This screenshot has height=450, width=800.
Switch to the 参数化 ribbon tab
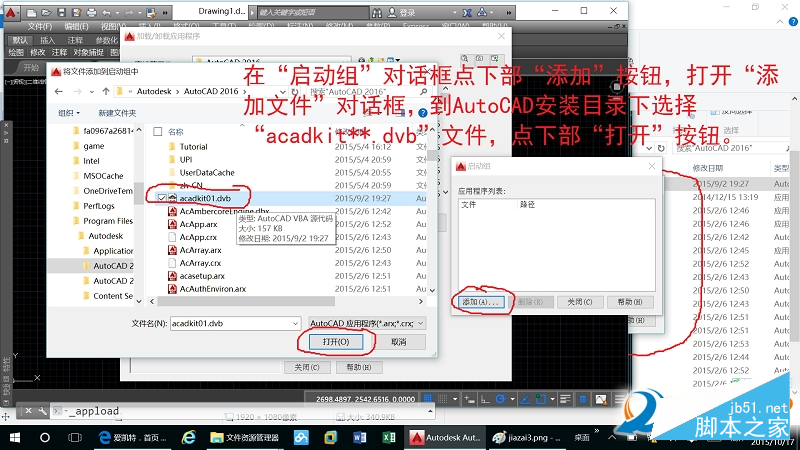click(107, 40)
